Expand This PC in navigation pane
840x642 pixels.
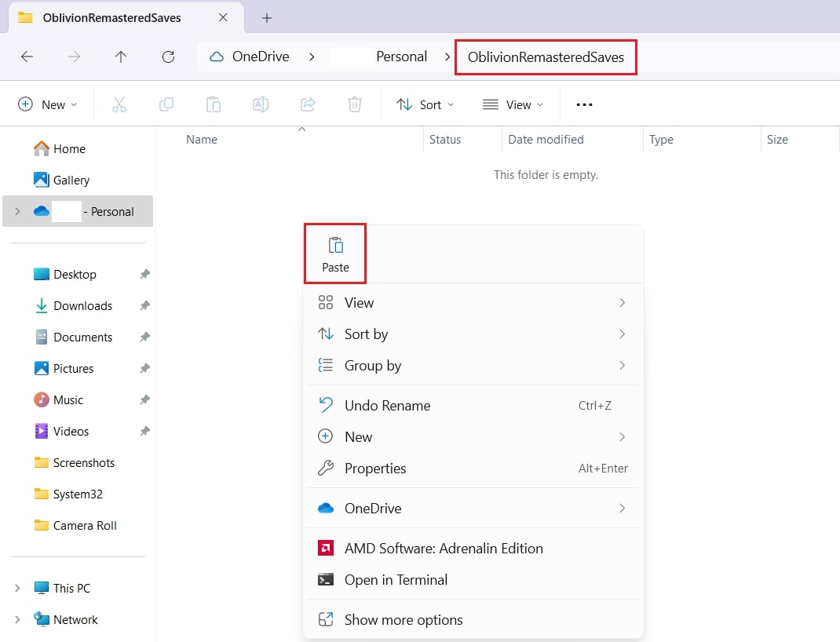(x=17, y=588)
